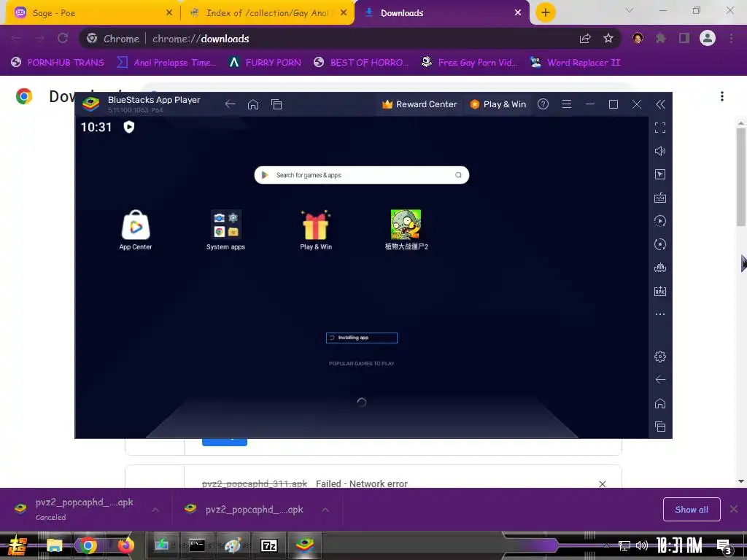
Task: Open Firefox from the taskbar
Action: click(x=125, y=545)
